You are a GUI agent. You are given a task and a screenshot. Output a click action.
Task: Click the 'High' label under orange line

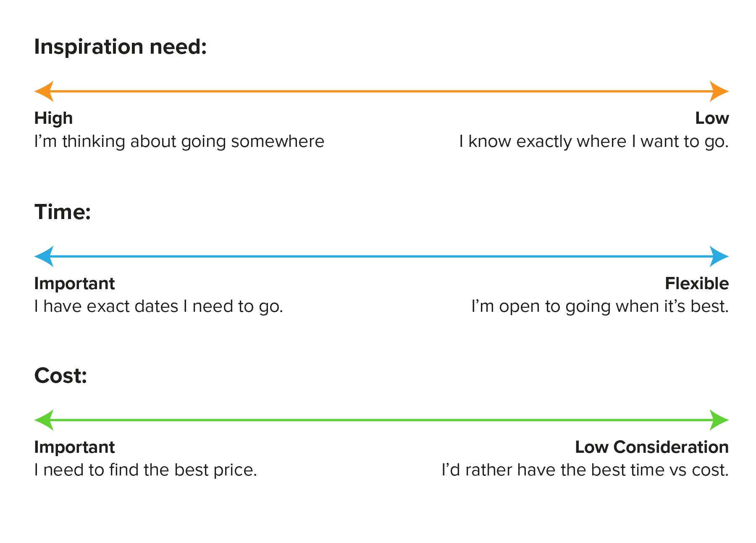[x=53, y=118]
